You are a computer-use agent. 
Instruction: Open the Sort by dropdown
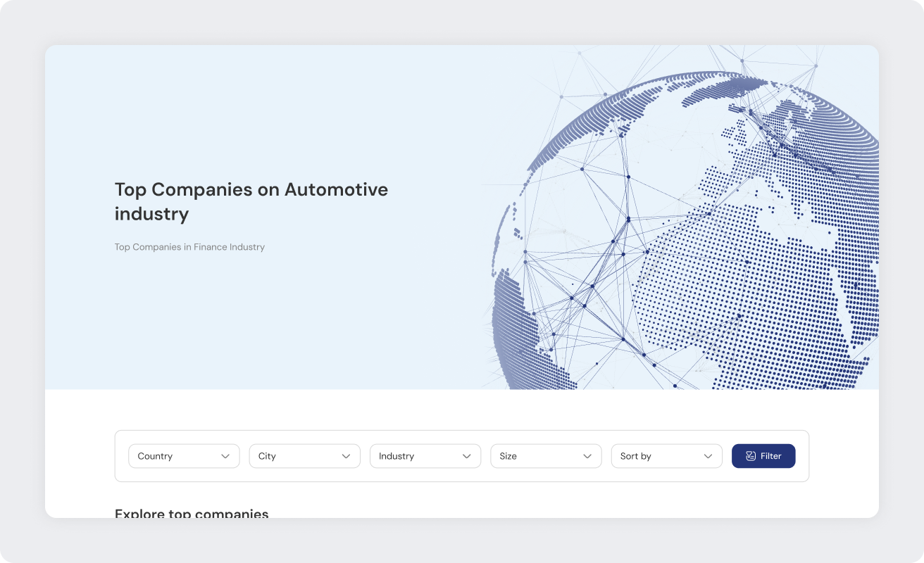point(666,456)
